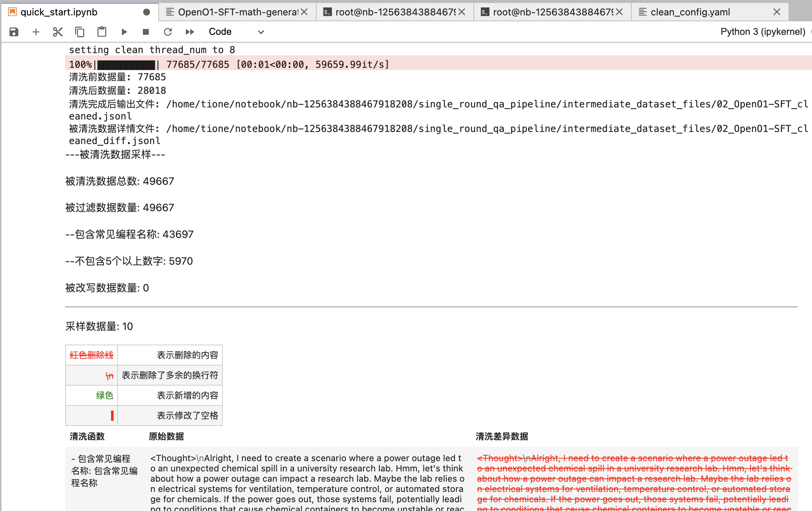Restart kernel and run all cells
Screen dimensions: 812x511
click(190, 32)
